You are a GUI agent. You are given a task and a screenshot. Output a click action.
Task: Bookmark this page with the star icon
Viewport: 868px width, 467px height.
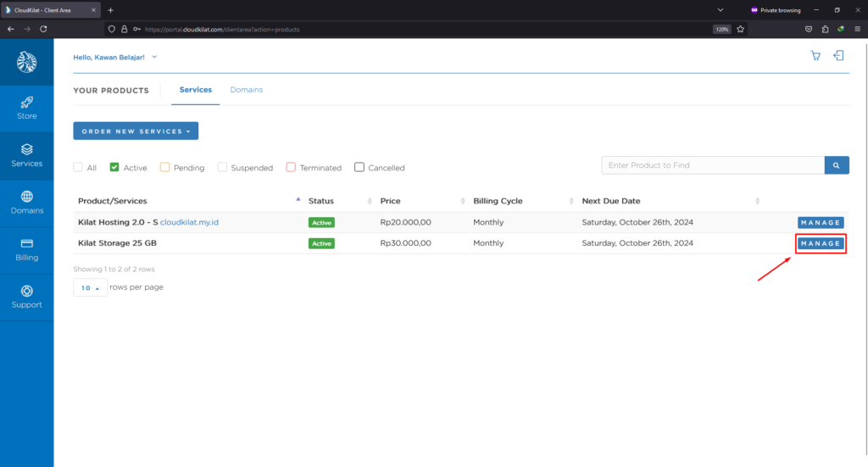(740, 29)
